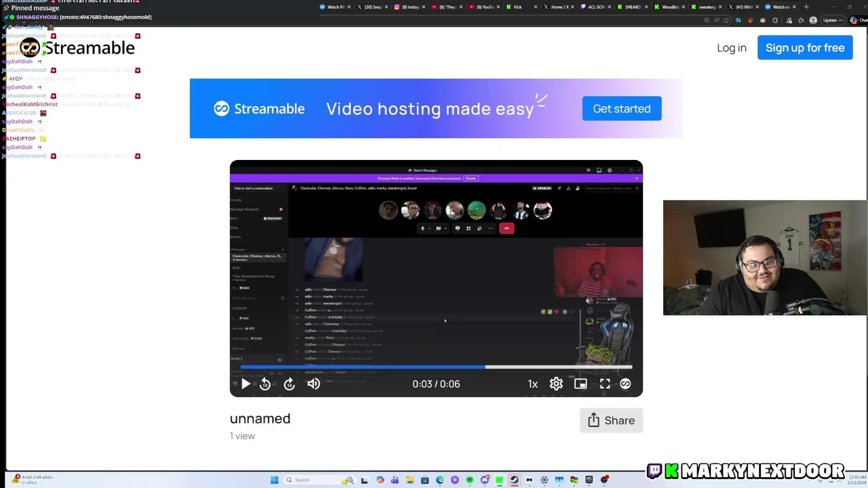Image resolution: width=868 pixels, height=488 pixels.
Task: Open Microsoft Teams from taskbar
Action: (395, 480)
